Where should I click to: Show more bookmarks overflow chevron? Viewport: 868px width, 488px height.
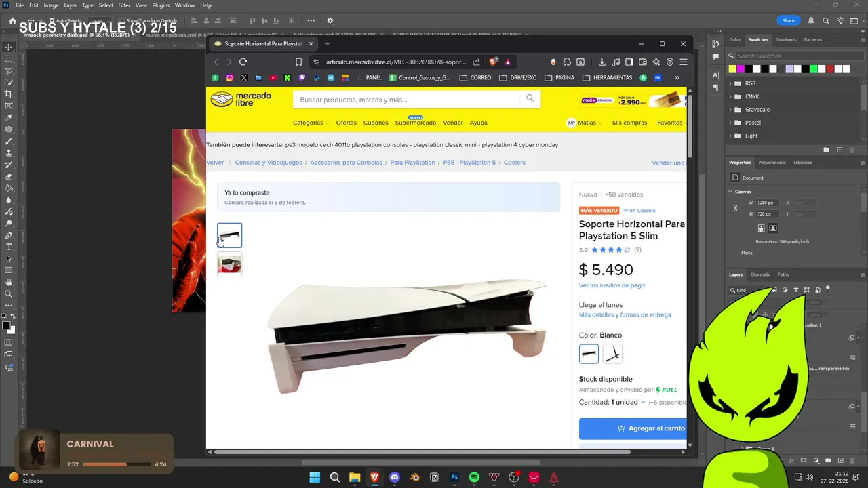point(677,78)
